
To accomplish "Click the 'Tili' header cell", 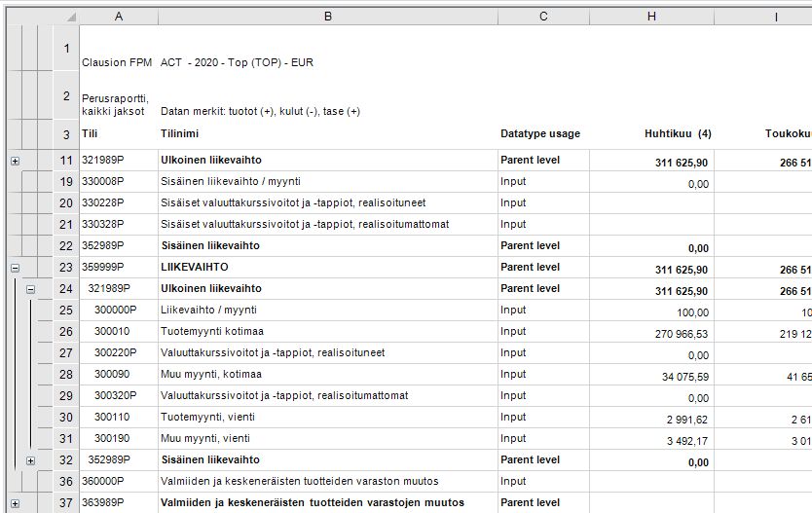I will [119, 134].
